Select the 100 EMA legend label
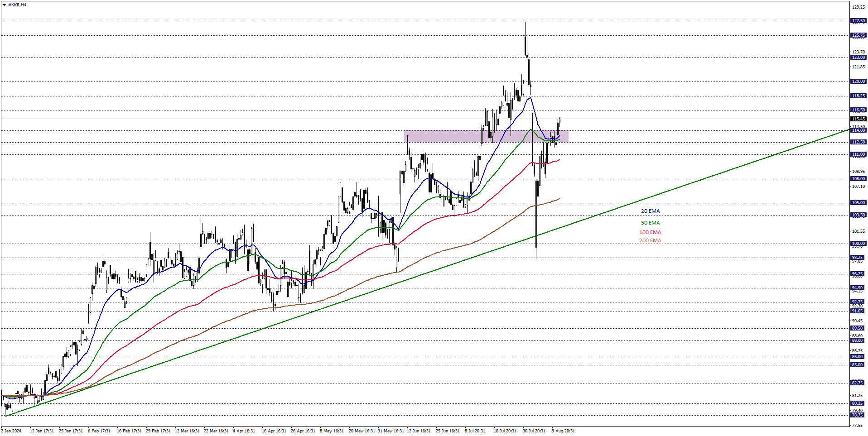868x436 pixels. (x=650, y=232)
